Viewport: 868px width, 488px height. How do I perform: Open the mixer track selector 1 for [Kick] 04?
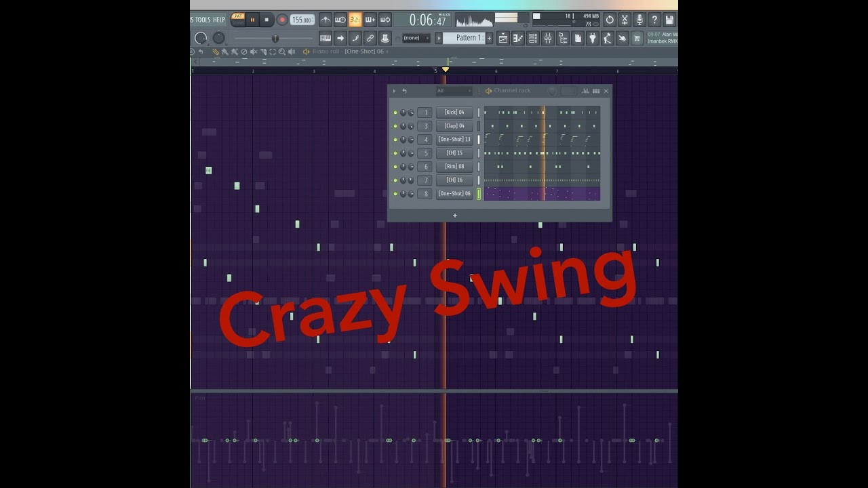[425, 113]
